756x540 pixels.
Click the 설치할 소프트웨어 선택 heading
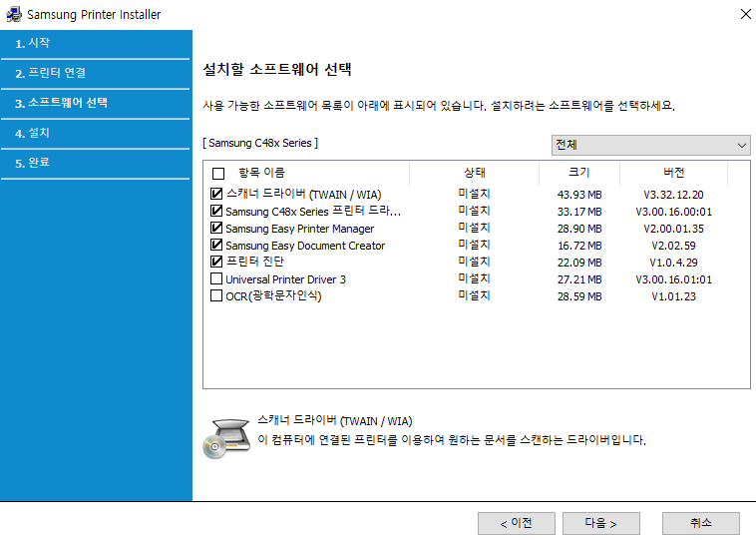click(277, 70)
